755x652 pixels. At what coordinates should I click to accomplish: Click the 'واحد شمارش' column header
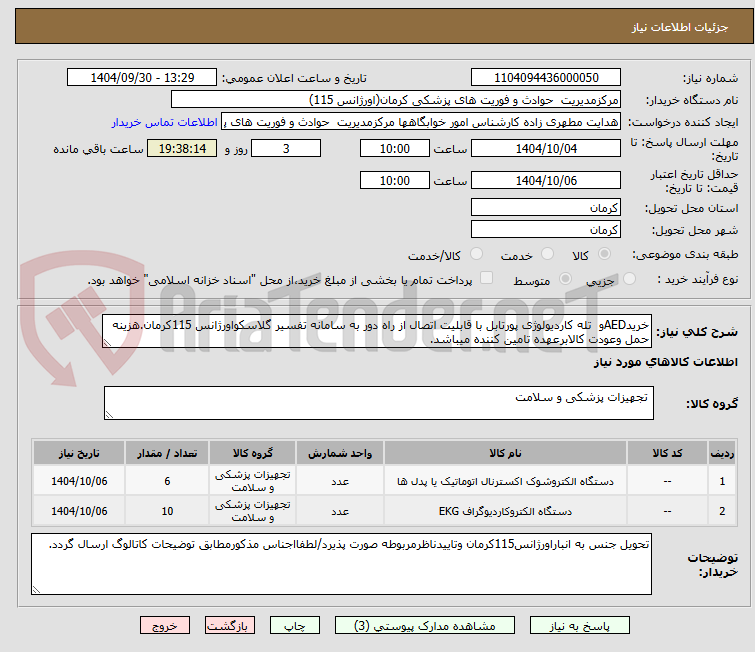tap(340, 453)
